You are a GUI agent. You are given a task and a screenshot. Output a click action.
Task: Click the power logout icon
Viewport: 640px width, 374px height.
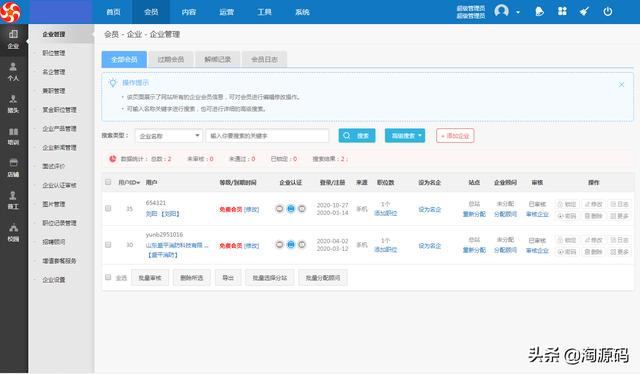pyautogui.click(x=608, y=11)
